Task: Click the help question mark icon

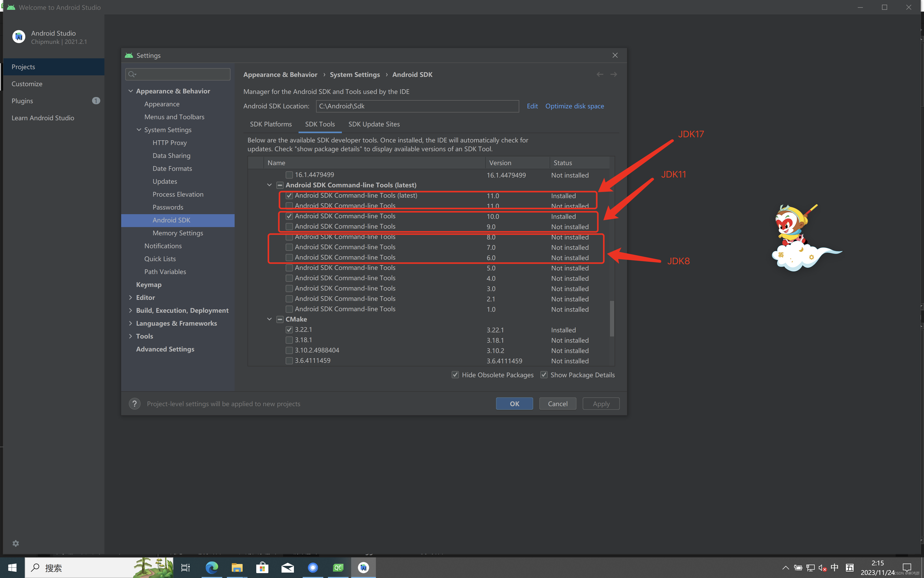Action: (134, 404)
